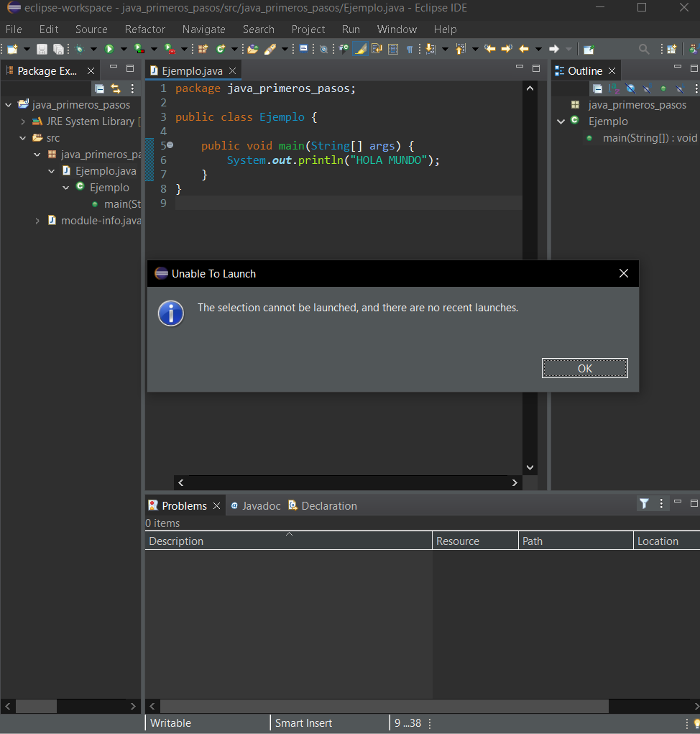The height and width of the screenshot is (734, 700).
Task: Toggle Link with Editor in Package Explorer
Action: [116, 88]
